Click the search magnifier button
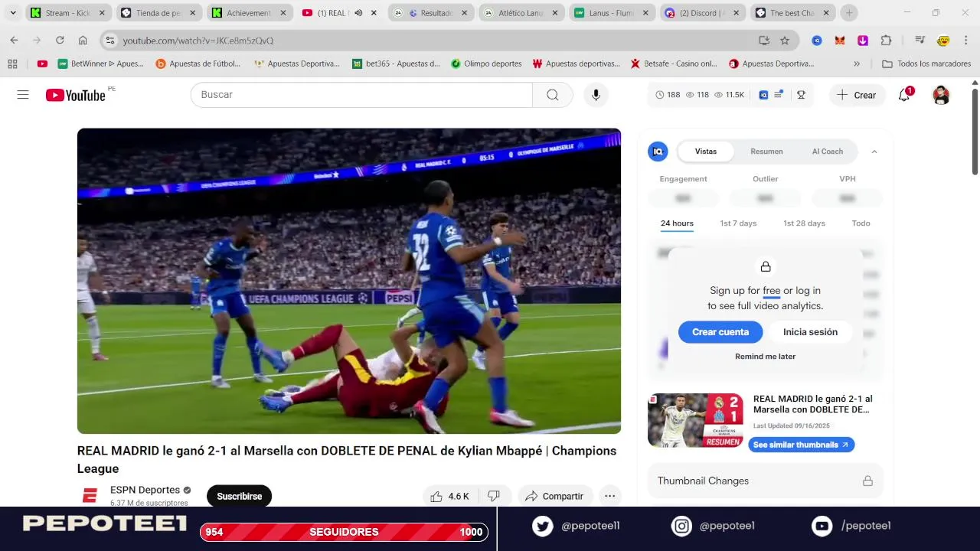980x551 pixels. (552, 95)
